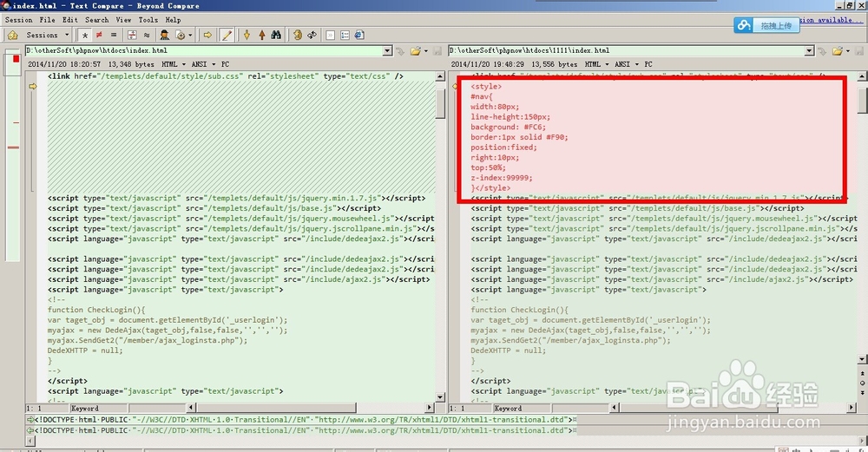Click left pane save disk icon
This screenshot has width=868, height=452.
click(437, 51)
